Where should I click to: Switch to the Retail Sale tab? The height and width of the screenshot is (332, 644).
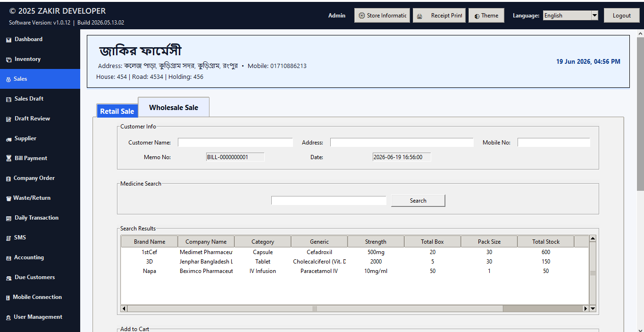[x=117, y=111]
